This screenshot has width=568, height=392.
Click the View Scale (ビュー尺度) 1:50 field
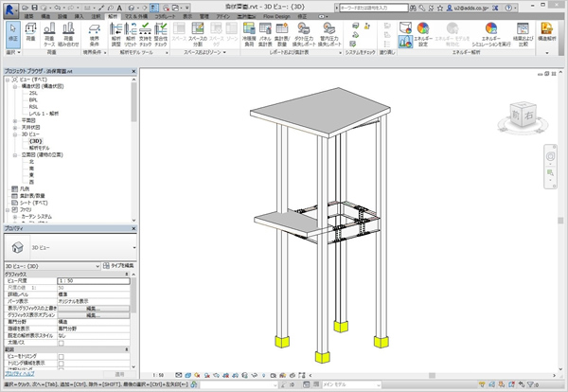[x=94, y=281]
